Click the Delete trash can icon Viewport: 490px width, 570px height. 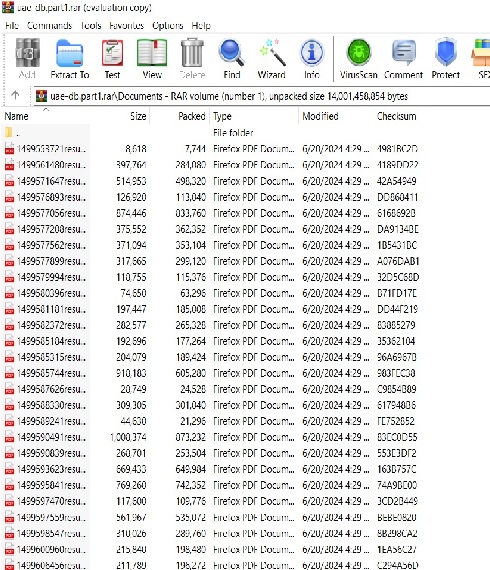pyautogui.click(x=192, y=53)
